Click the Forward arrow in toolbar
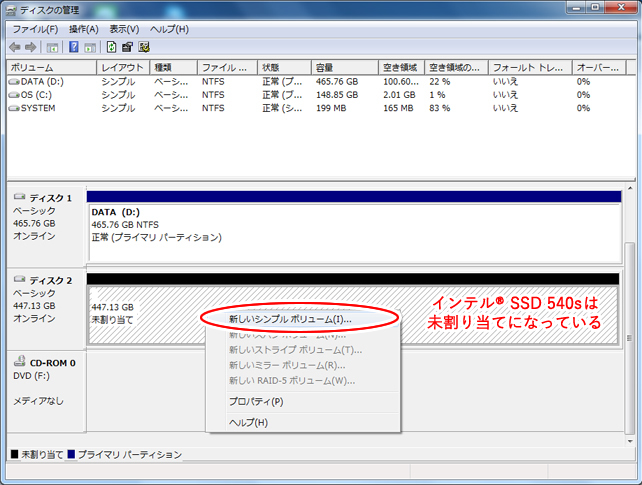 point(31,47)
